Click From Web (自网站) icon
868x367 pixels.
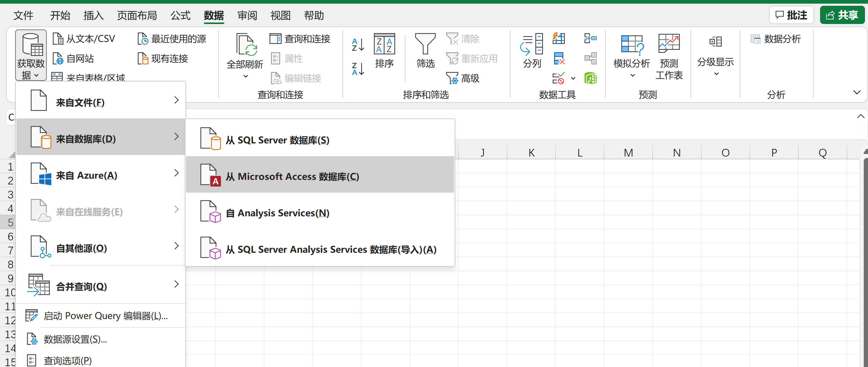coord(58,59)
